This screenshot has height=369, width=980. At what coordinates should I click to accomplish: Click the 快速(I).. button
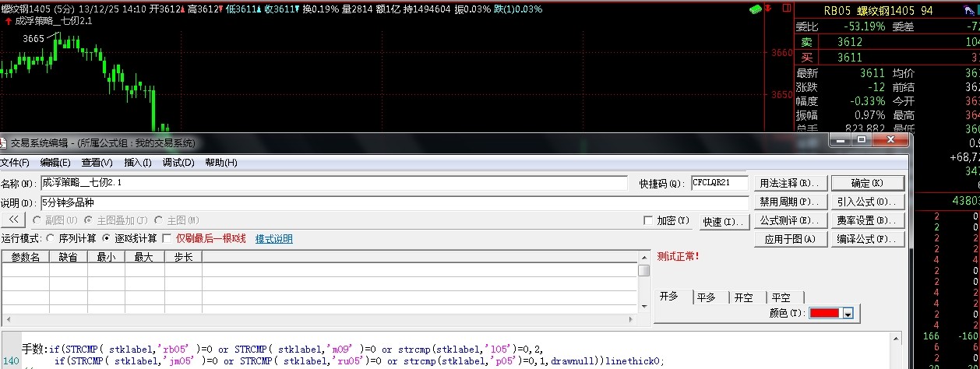coord(723,222)
